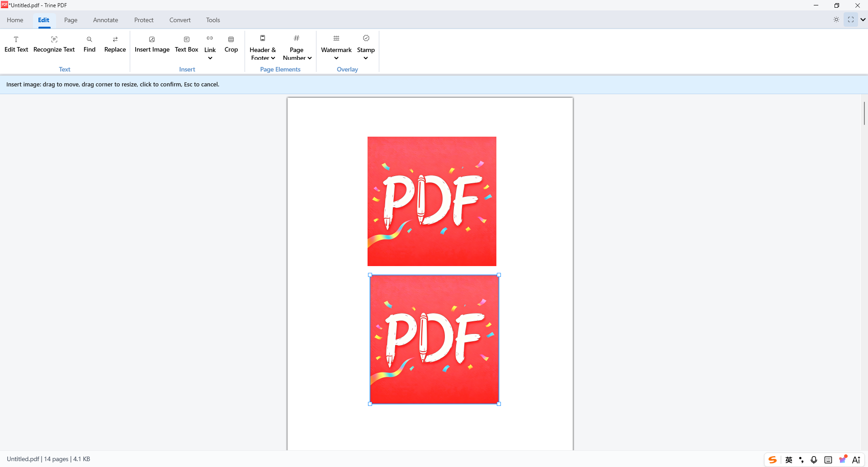
Task: Click the top PDF image on the page
Action: coord(432,201)
